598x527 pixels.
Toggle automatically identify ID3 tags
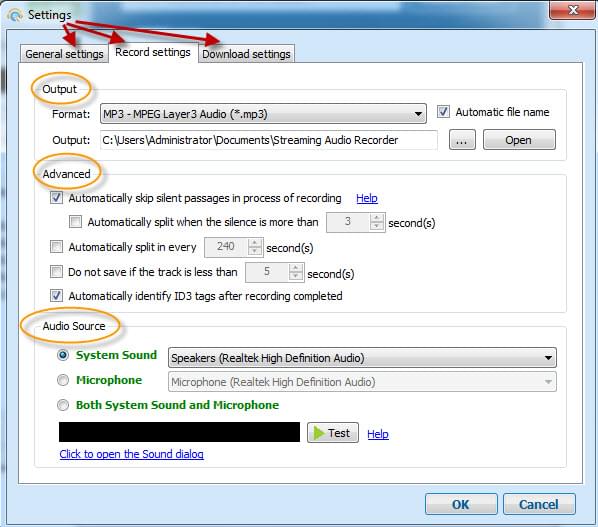[56, 296]
